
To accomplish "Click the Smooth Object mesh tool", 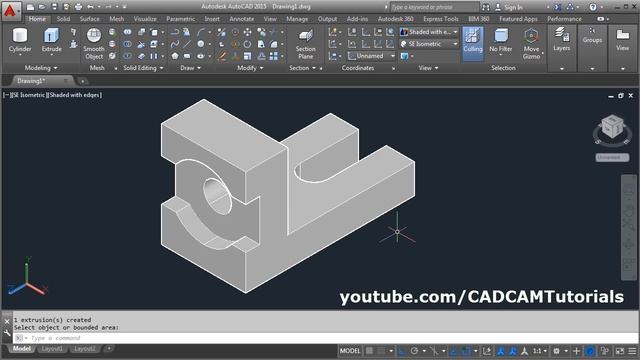I will [94, 44].
